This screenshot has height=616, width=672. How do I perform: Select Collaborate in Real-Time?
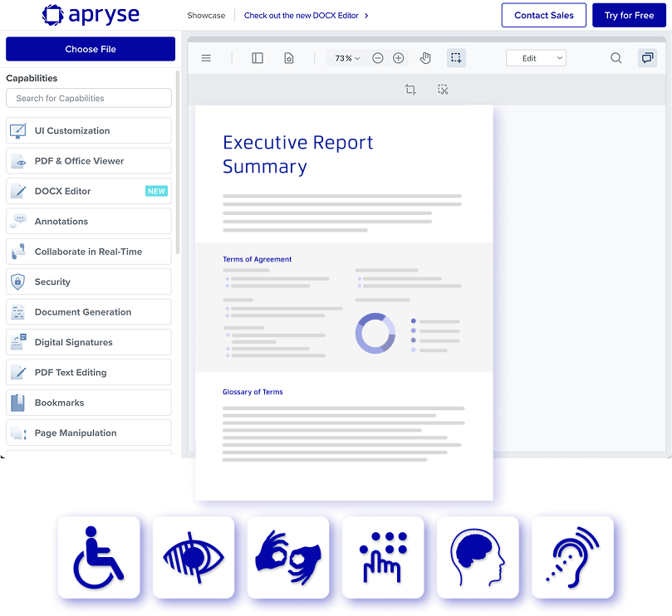click(x=89, y=252)
